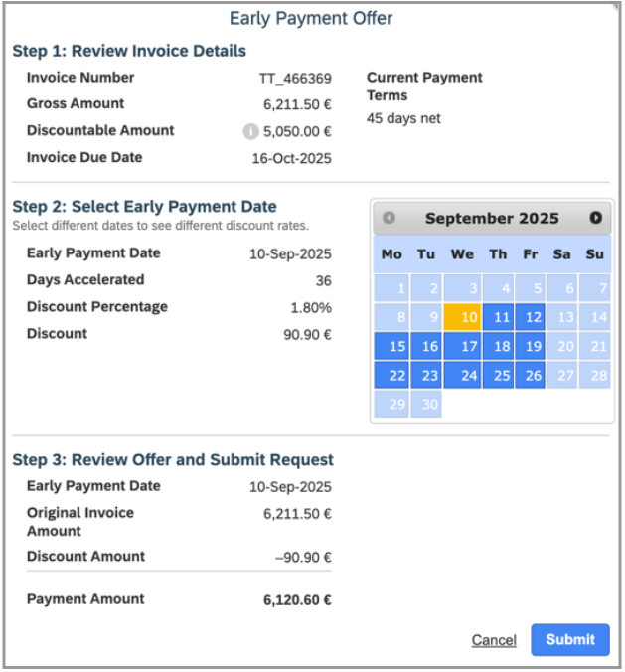The image size is (625, 672).
Task: Click the Early Payment Offer title
Action: [x=311, y=19]
